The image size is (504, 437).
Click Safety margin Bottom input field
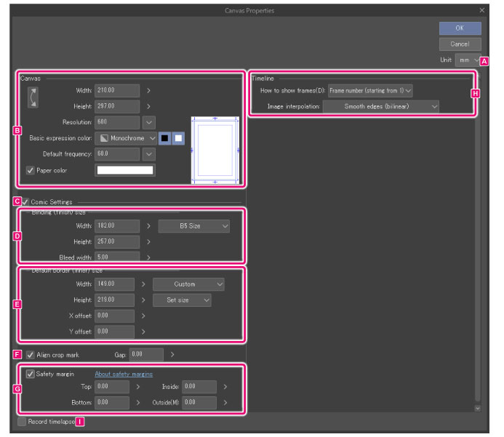(x=112, y=403)
